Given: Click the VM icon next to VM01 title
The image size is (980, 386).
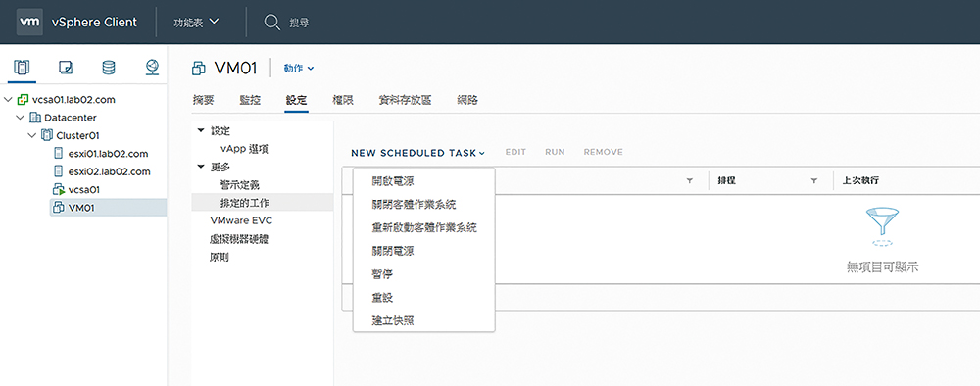Looking at the screenshot, I should tap(199, 68).
